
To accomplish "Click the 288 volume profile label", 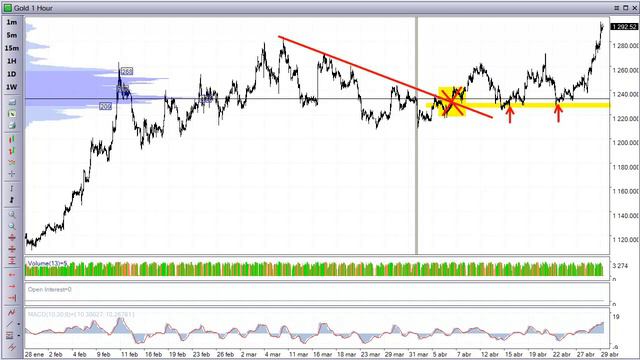I will pyautogui.click(x=127, y=71).
